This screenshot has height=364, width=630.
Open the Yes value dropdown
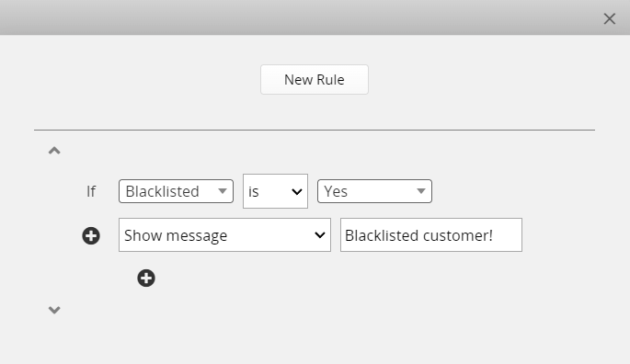(x=374, y=191)
